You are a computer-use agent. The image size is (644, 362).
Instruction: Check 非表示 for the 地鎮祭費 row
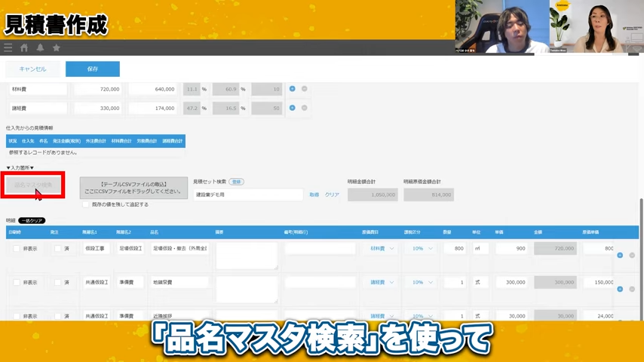coord(17,283)
